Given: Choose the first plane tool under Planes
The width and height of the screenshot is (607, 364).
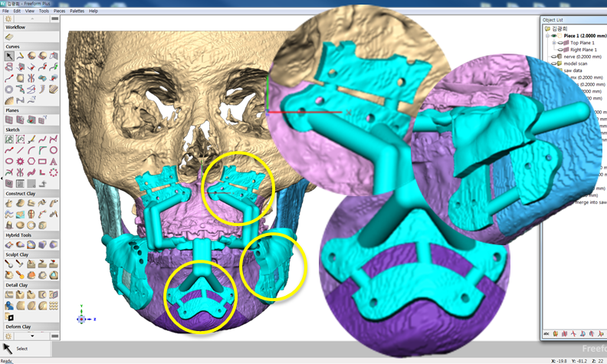Looking at the screenshot, I should (x=9, y=120).
